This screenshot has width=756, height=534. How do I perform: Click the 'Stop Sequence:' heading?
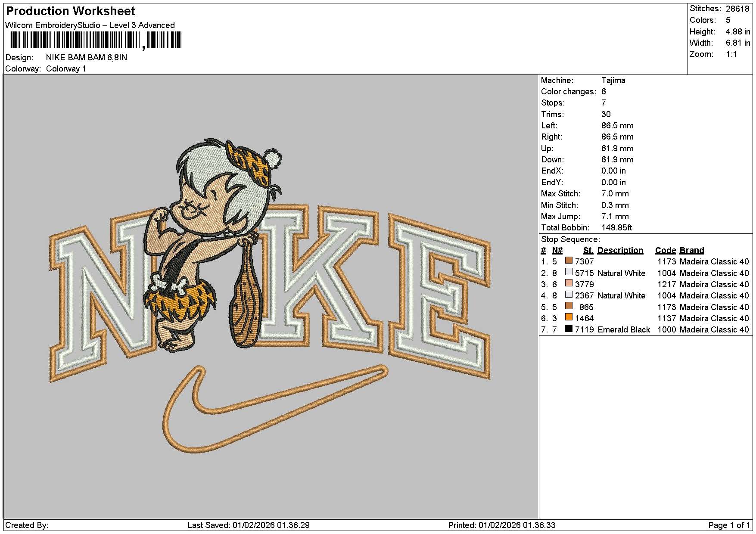click(570, 239)
